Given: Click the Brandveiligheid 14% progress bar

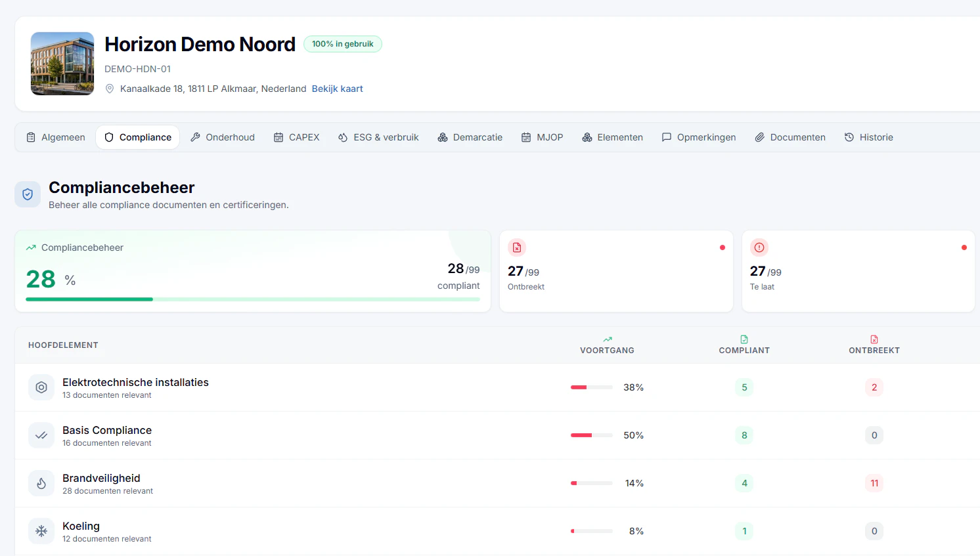Looking at the screenshot, I should (592, 483).
